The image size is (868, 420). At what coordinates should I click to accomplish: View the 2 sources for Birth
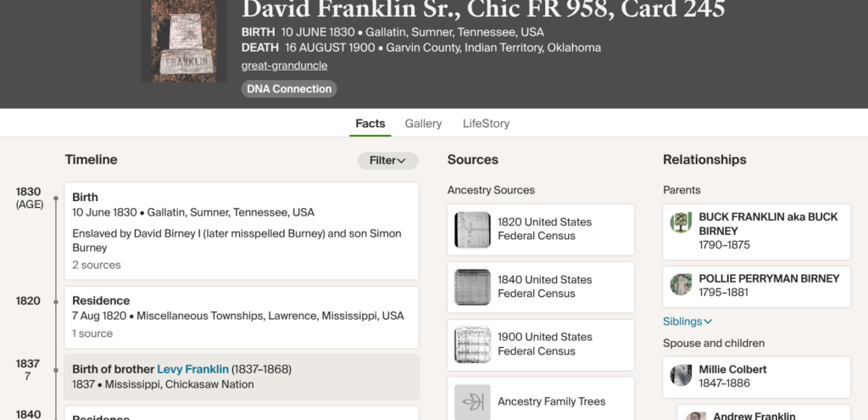coord(97,265)
